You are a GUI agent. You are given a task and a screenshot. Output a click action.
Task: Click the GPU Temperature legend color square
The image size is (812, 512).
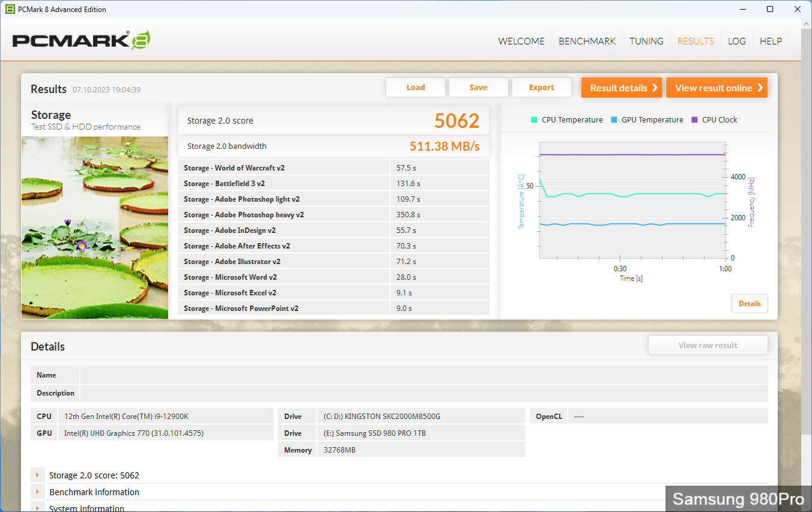coord(614,119)
